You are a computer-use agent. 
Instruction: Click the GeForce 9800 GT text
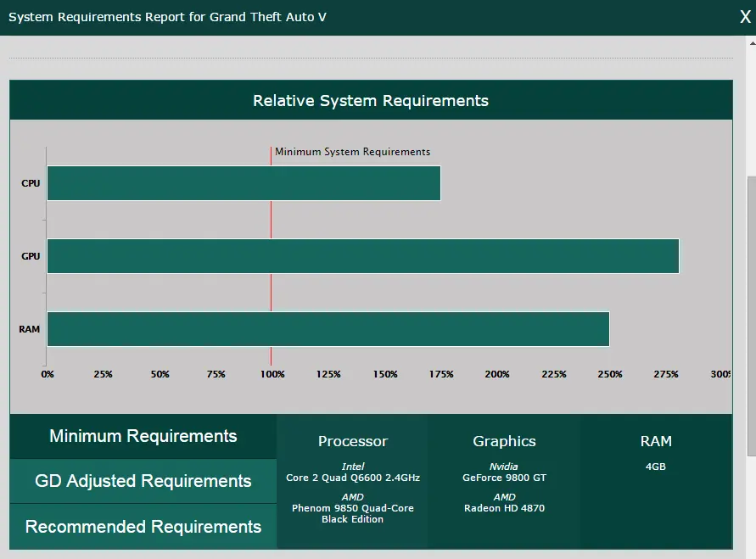[504, 478]
